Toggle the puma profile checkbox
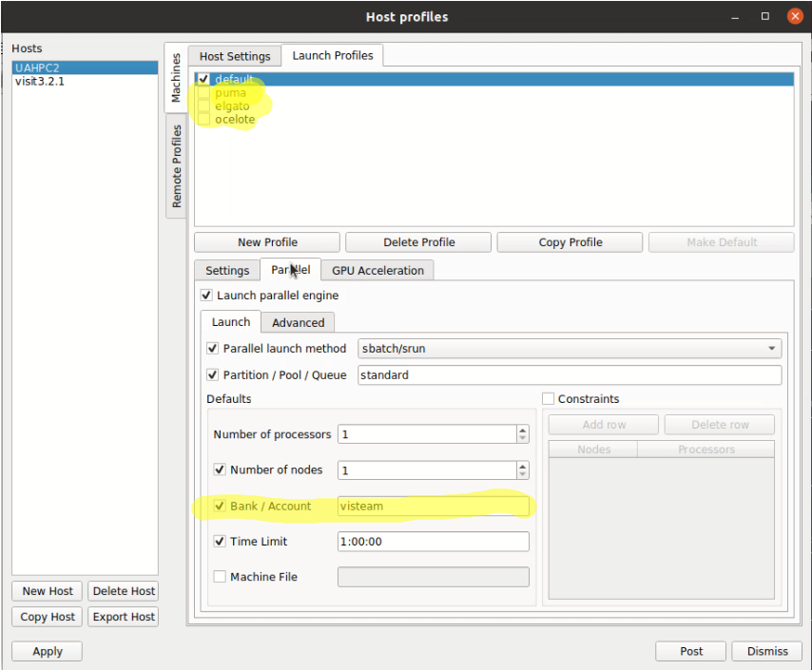 coord(203,93)
